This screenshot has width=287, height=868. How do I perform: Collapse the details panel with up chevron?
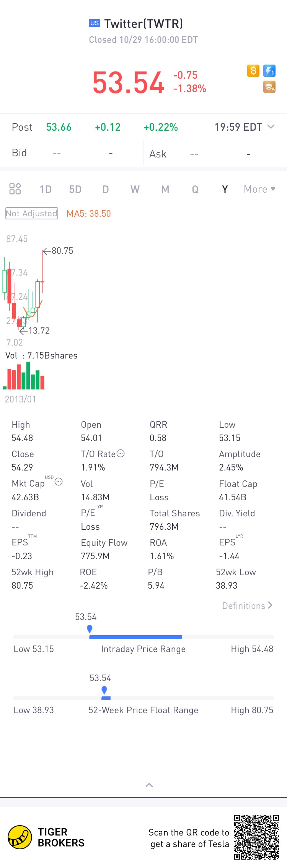[149, 785]
